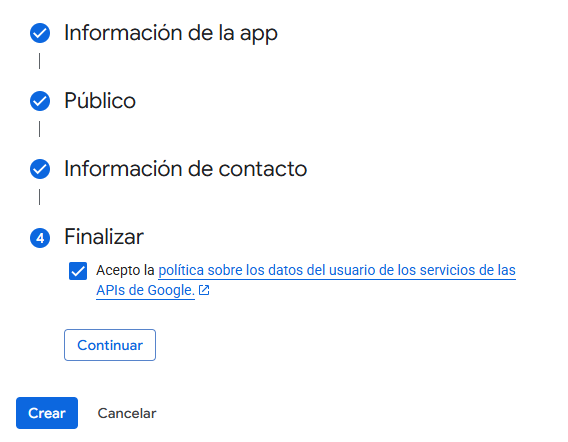Expand the Información de la app step

[x=171, y=33]
